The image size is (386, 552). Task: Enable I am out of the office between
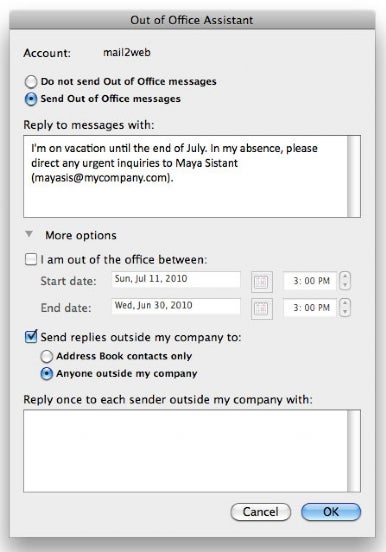(x=31, y=260)
